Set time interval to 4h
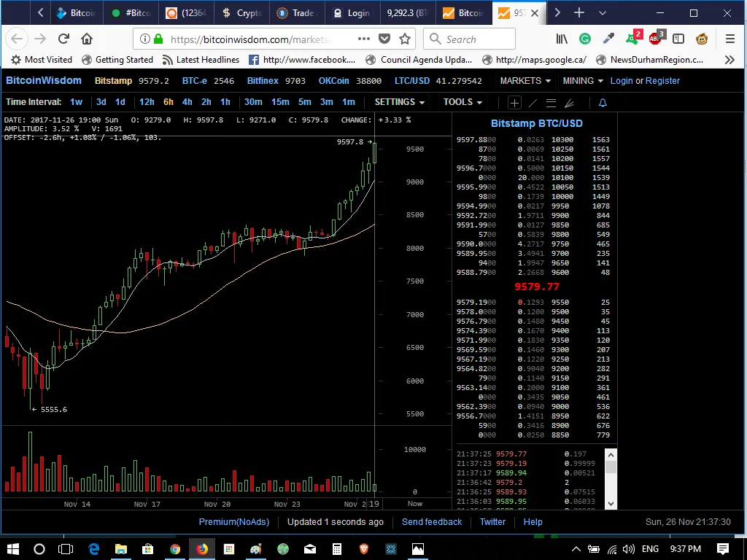747x560 pixels. pyautogui.click(x=187, y=102)
